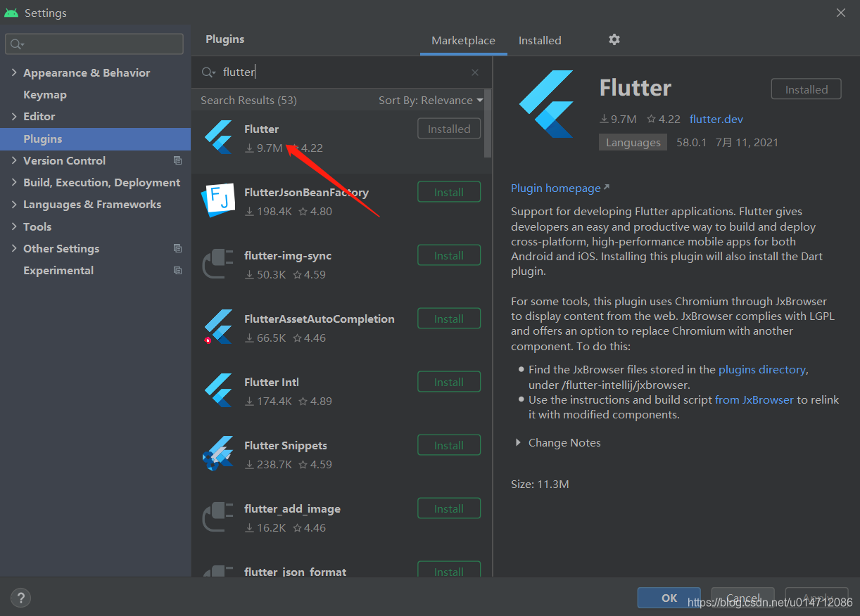The image size is (860, 616).
Task: Close the Settings dialog window
Action: click(841, 13)
